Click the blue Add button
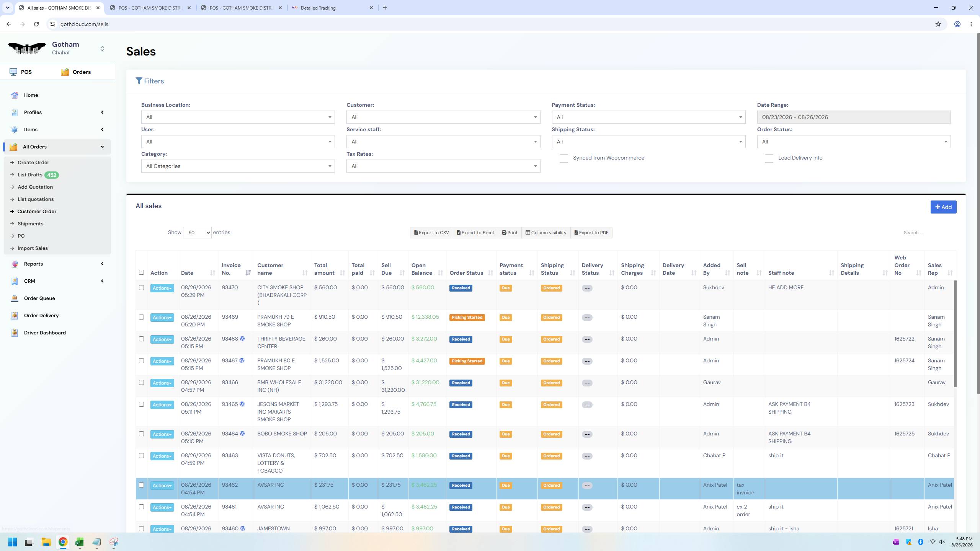 pyautogui.click(x=943, y=207)
